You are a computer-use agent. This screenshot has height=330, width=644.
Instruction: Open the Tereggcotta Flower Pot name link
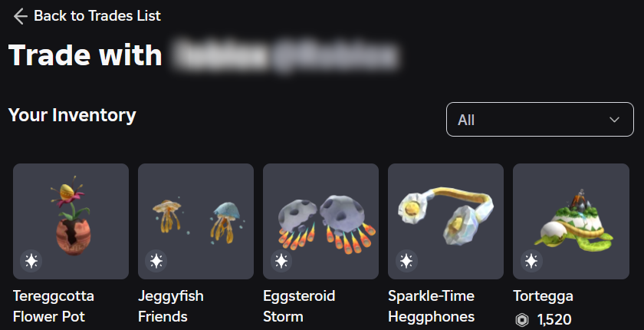point(54,306)
